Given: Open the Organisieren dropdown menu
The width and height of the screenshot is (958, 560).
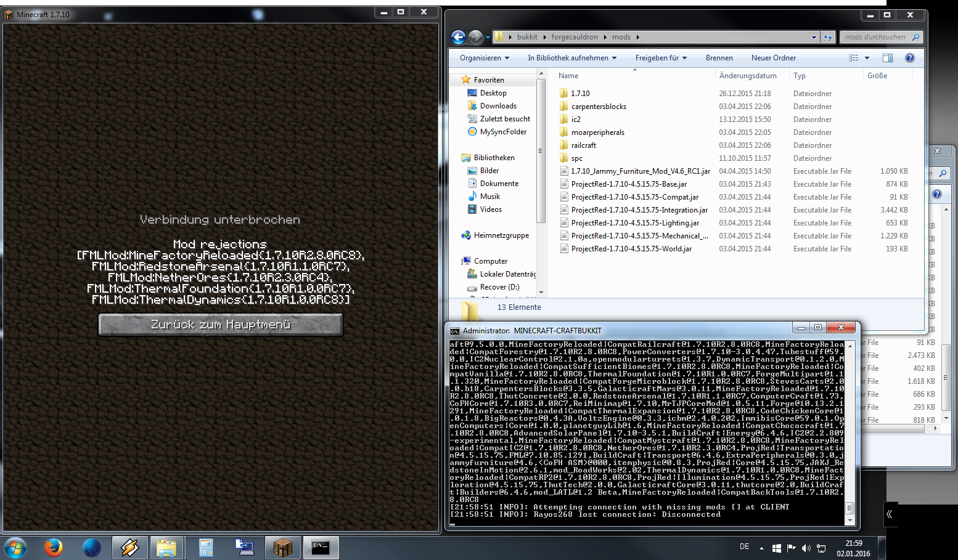Looking at the screenshot, I should coord(485,58).
